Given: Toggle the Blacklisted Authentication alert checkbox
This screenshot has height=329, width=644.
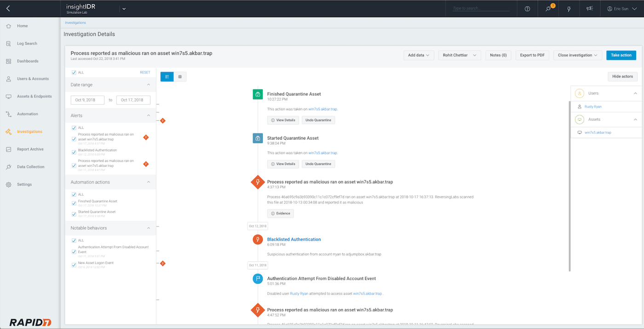Looking at the screenshot, I should coord(74,152).
